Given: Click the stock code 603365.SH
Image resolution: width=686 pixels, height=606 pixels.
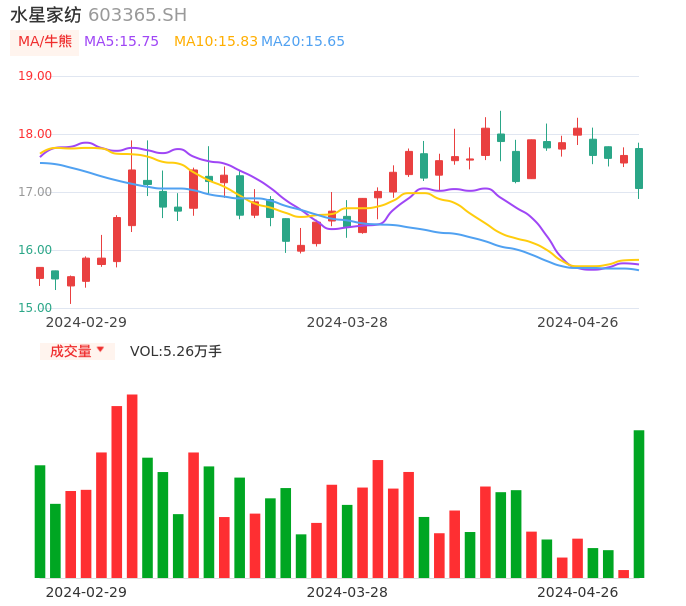Looking at the screenshot, I should (137, 15).
